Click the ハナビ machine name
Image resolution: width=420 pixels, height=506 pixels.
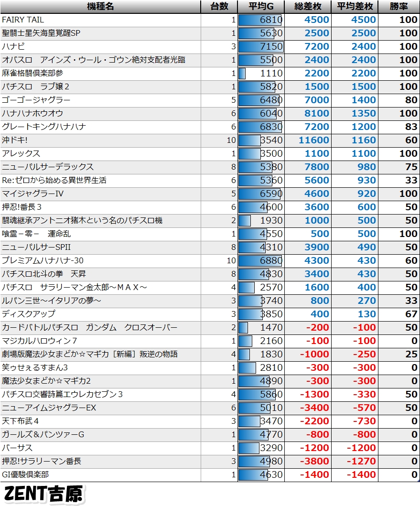click(x=13, y=46)
